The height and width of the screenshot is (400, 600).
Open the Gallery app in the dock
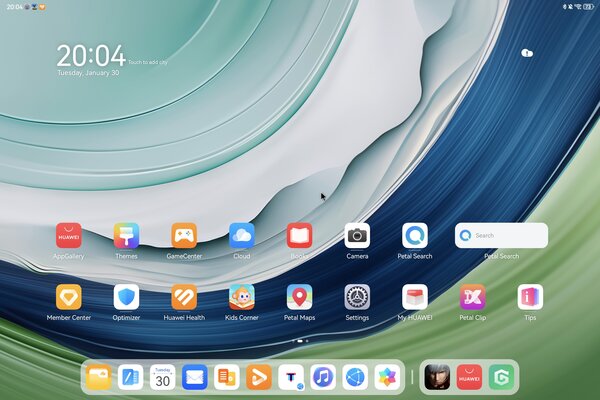tap(387, 377)
